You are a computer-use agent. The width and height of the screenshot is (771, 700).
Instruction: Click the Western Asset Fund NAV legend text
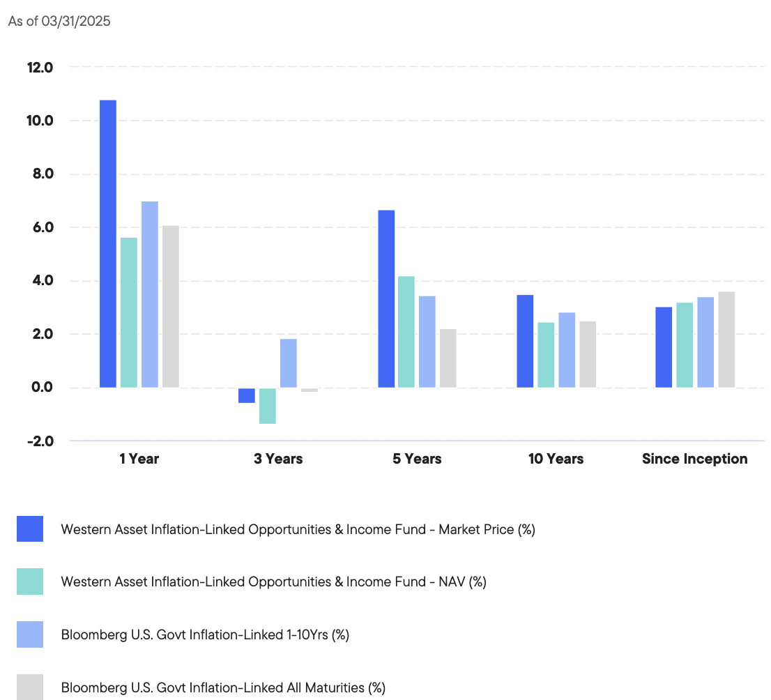pyautogui.click(x=275, y=581)
